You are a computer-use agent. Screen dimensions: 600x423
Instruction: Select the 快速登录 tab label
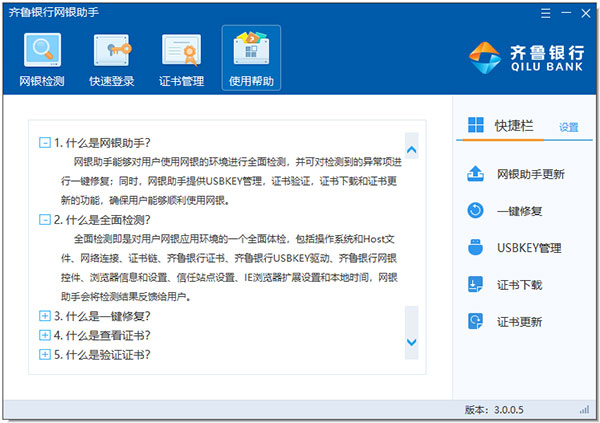(112, 81)
